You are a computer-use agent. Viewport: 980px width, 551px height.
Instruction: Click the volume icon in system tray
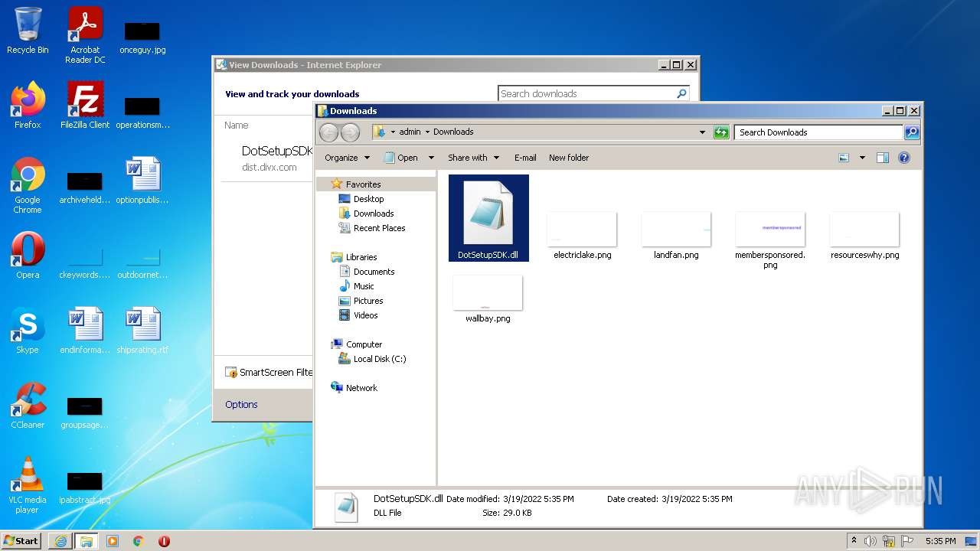pyautogui.click(x=871, y=541)
